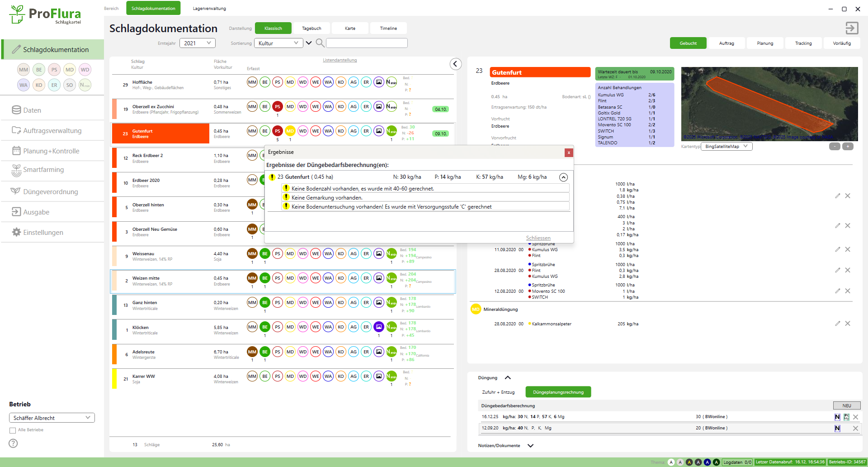
Task: Click the edit pencil for Kalkammonsalpeter entry
Action: point(837,324)
